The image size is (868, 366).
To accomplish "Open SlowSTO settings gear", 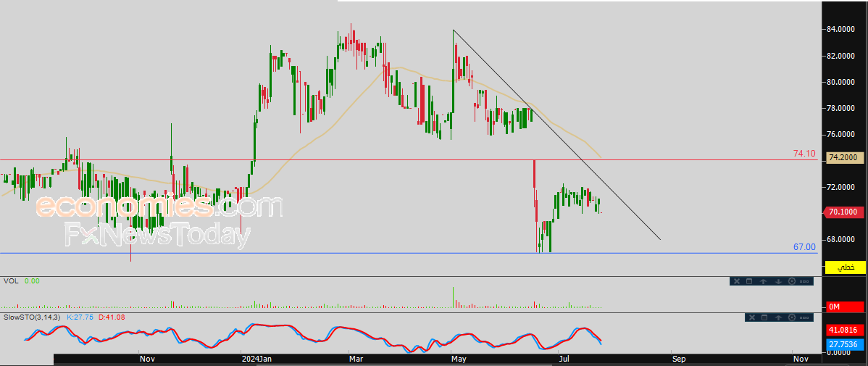I will [x=791, y=317].
